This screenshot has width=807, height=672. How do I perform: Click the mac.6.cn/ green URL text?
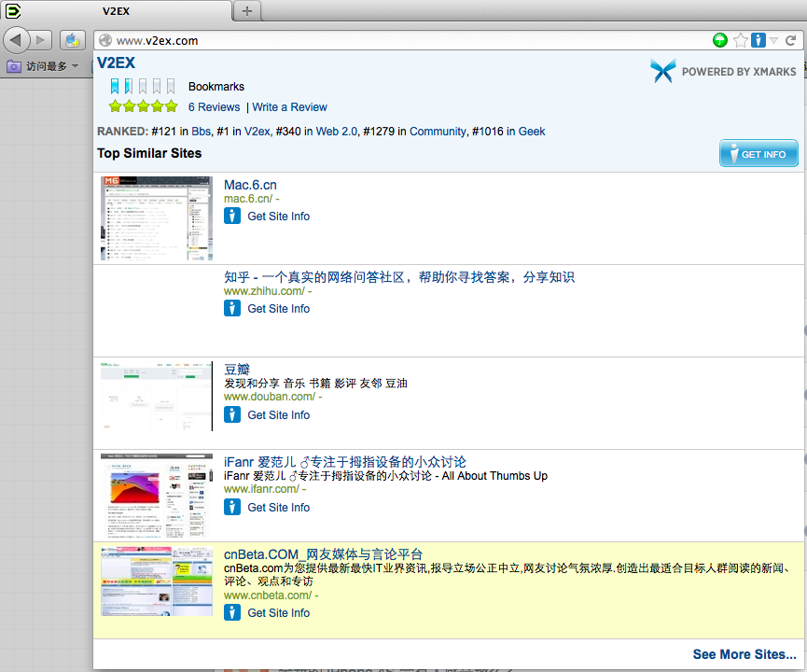248,198
